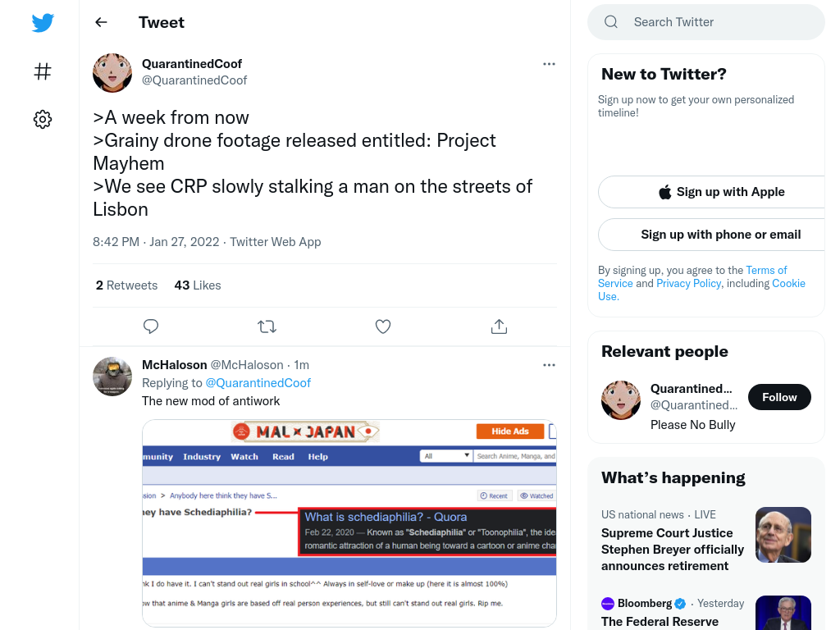Open the more options menu on QuarantinedCoof's tweet
Image resolution: width=840 pixels, height=630 pixels.
(x=549, y=64)
